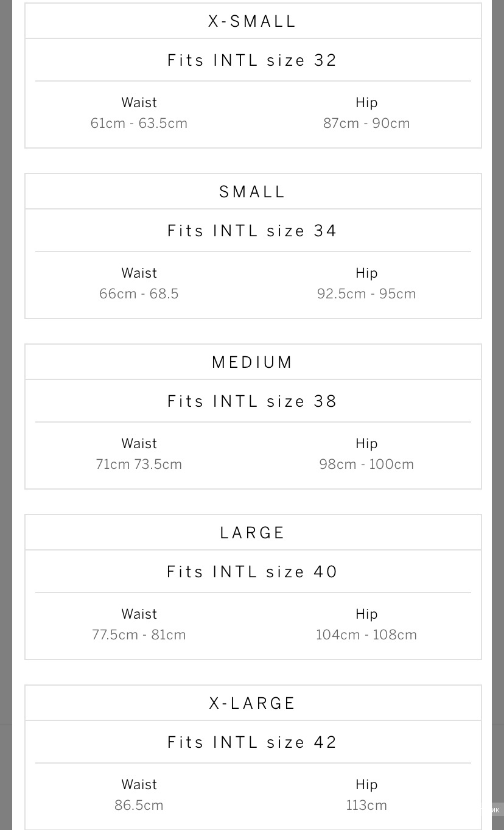The image size is (504, 830).
Task: Click Fits INTL size 42 row
Action: [253, 742]
